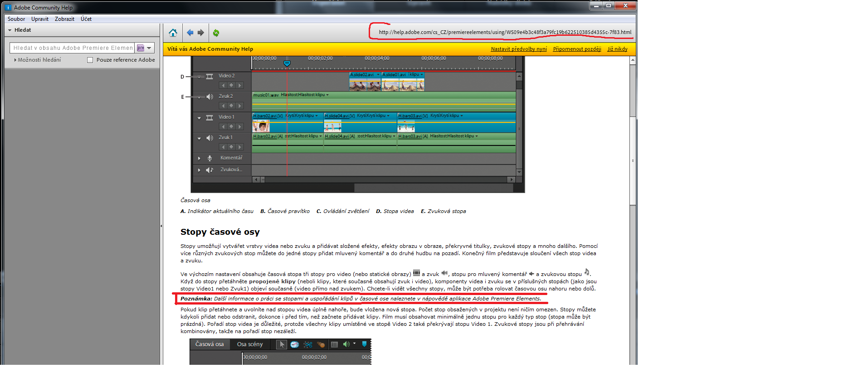This screenshot has width=868, height=392.
Task: Click the search Adobe Premiere Elements input field
Action: click(73, 48)
